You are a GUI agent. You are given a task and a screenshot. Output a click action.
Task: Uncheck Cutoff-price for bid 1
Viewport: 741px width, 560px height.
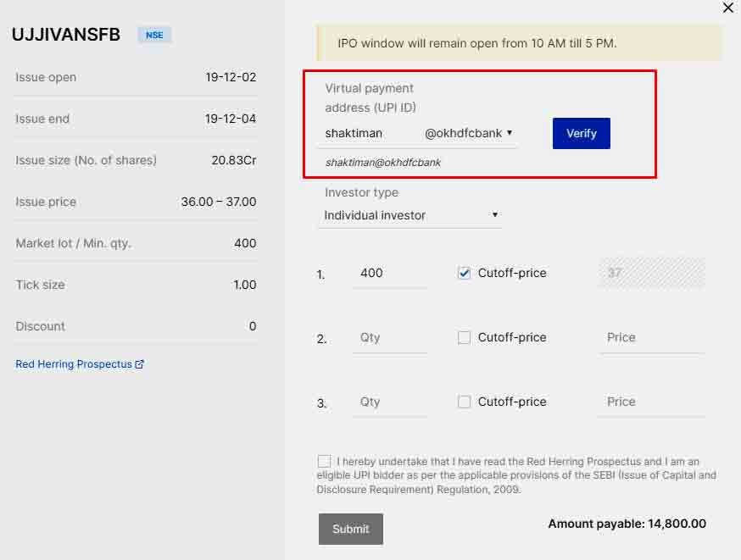click(x=464, y=273)
